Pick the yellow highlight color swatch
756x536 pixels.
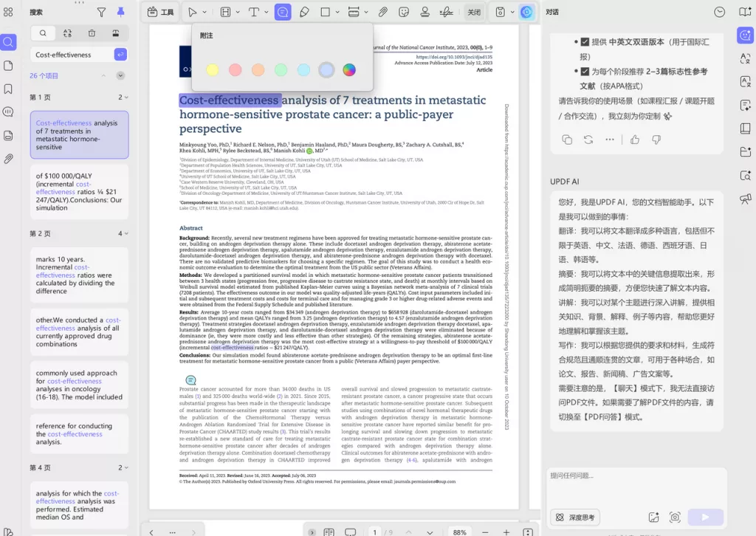[212, 69]
